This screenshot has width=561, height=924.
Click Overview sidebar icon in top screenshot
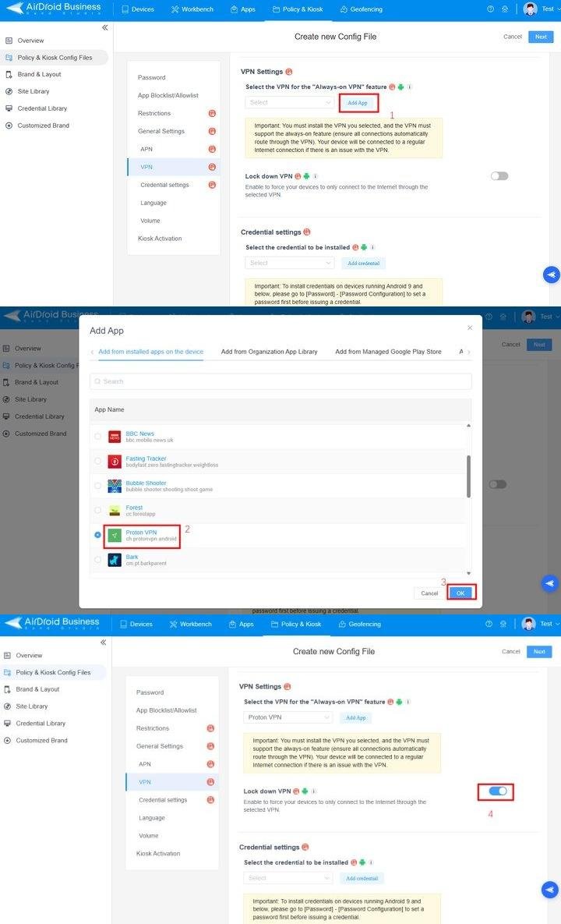[x=9, y=41]
